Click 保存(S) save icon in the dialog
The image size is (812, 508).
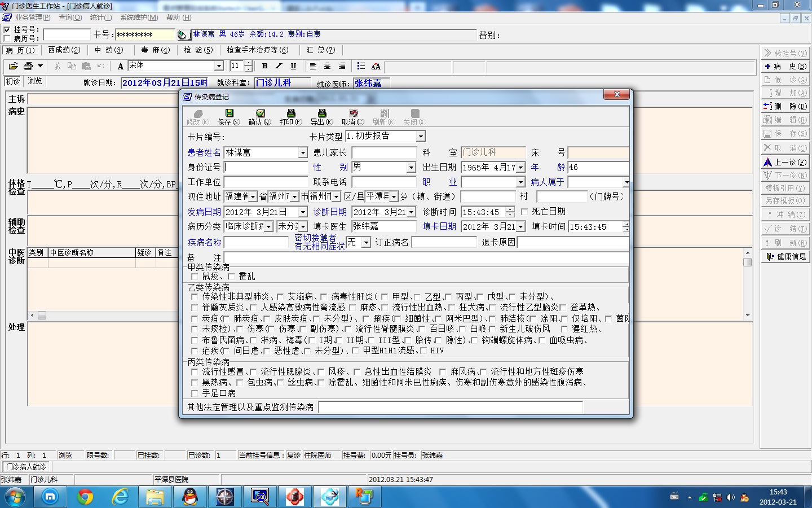click(229, 117)
